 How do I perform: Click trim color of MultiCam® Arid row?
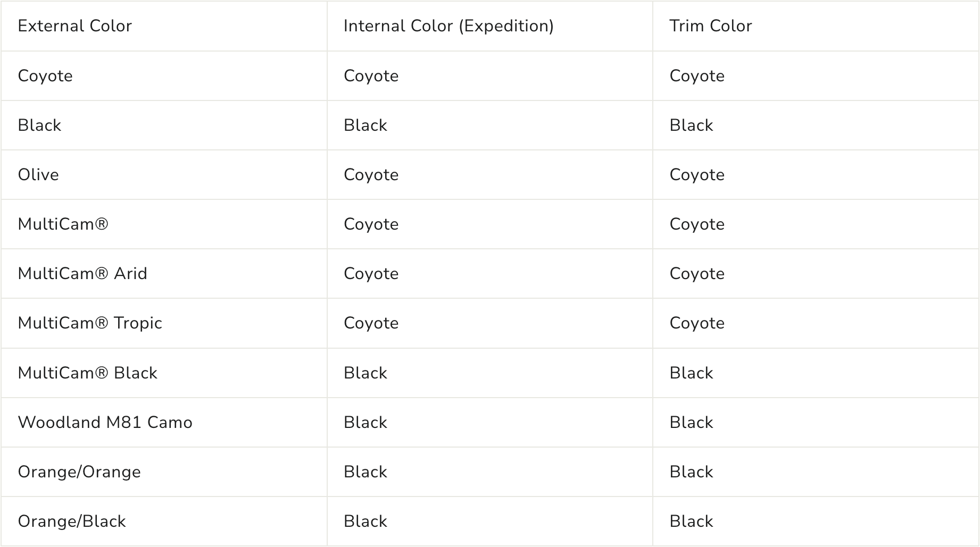coord(697,274)
